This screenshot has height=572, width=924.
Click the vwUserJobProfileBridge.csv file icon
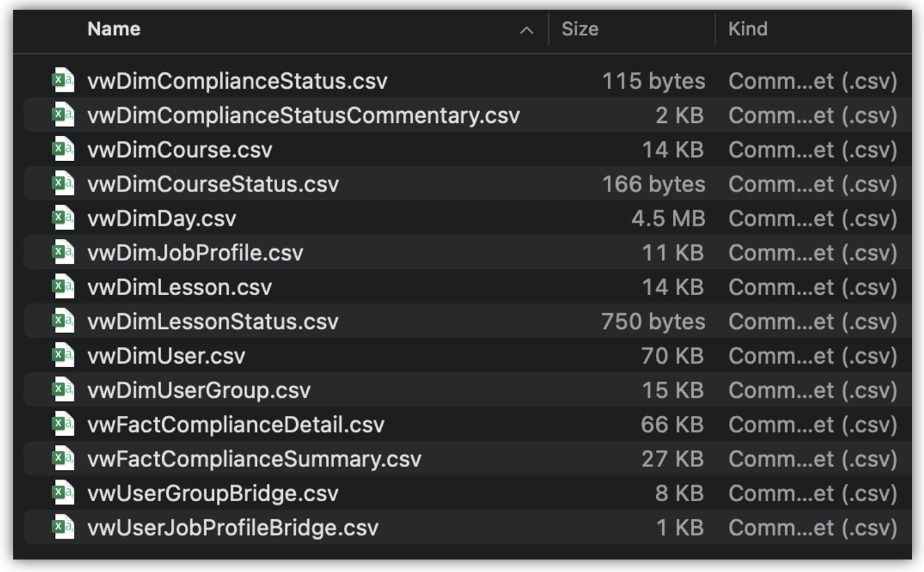[63, 527]
